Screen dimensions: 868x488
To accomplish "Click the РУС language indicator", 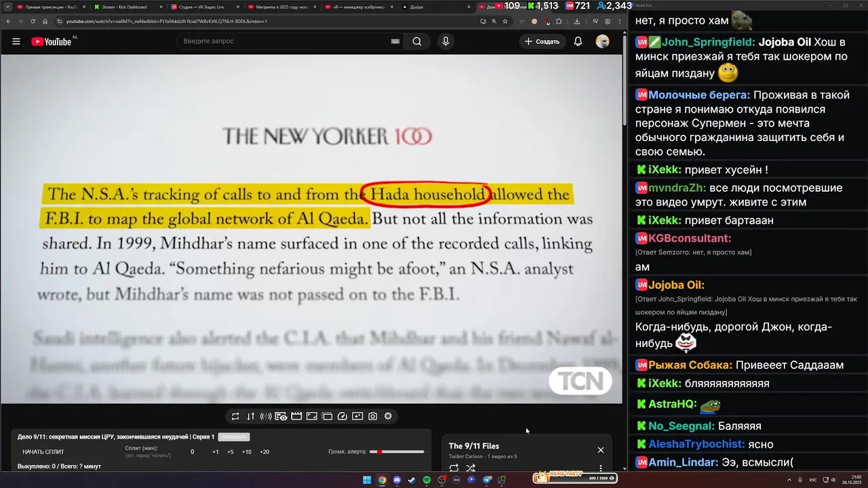I will coord(813,480).
